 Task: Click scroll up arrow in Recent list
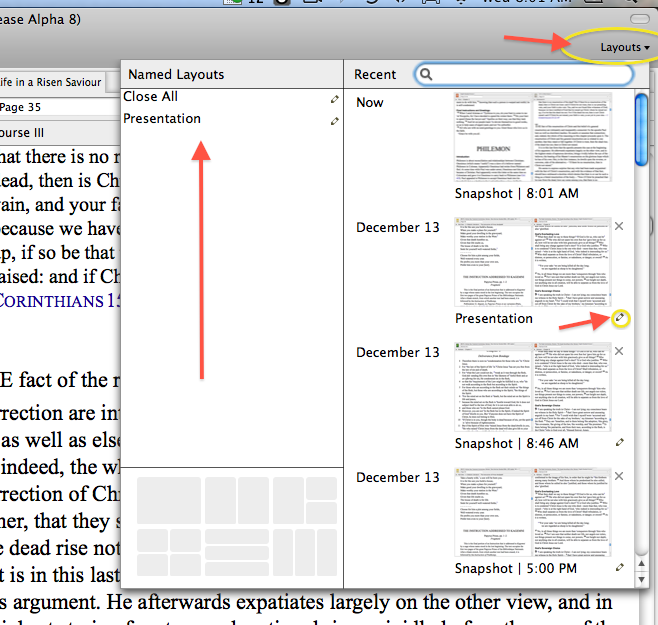(x=641, y=564)
